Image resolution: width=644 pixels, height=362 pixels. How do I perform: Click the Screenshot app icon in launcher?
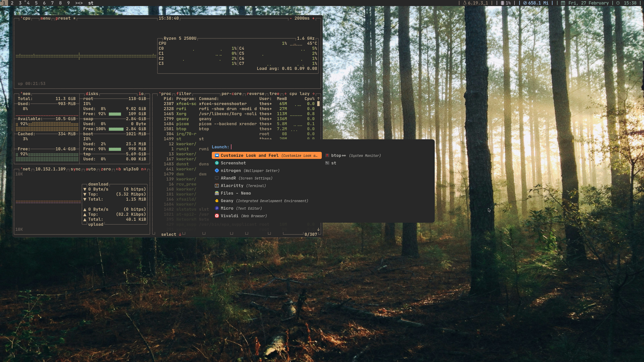coord(217,163)
